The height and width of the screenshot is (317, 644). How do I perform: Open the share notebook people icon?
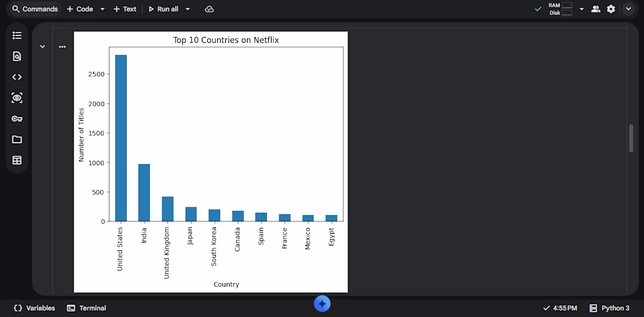coord(595,9)
